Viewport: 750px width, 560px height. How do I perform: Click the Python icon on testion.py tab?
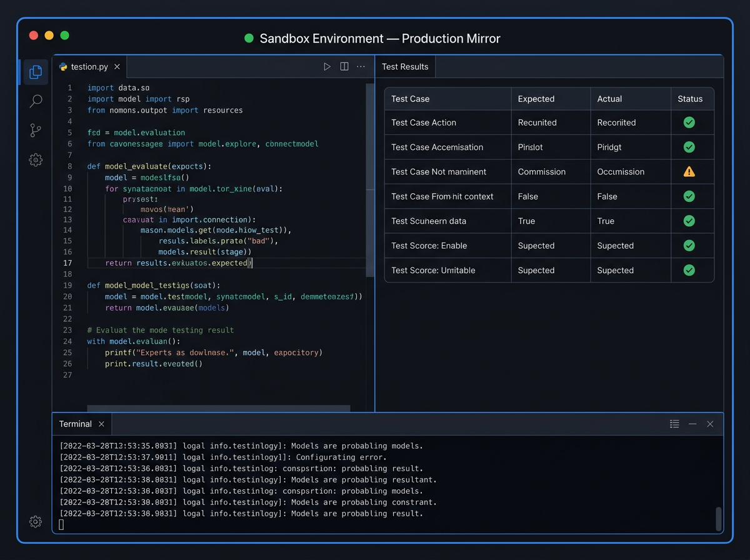coord(63,67)
